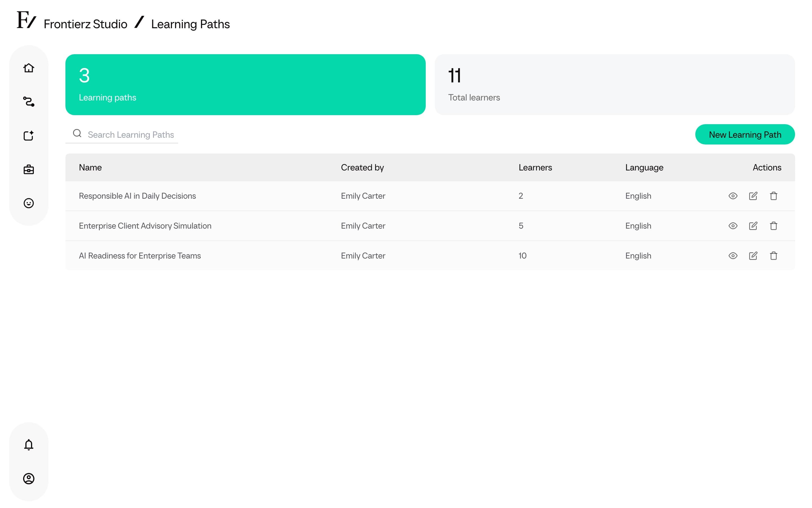Delete Responsible AI in Daily Decisions path
Viewport: 812px width, 508px height.
(773, 196)
